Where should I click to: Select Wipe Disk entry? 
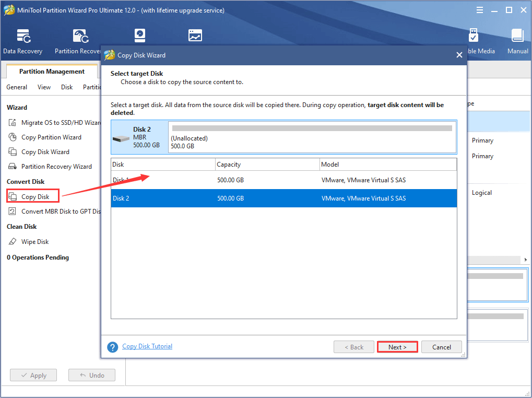(x=35, y=242)
